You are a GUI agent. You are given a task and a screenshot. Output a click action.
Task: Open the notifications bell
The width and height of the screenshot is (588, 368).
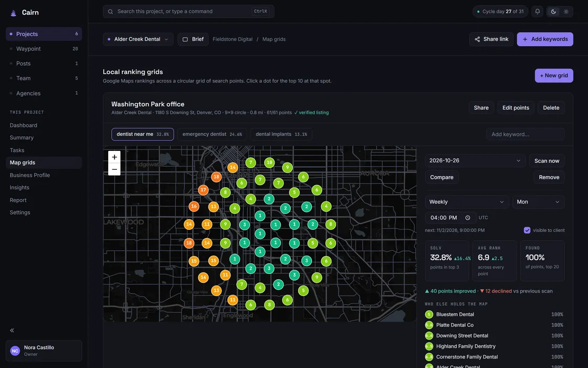click(x=538, y=12)
